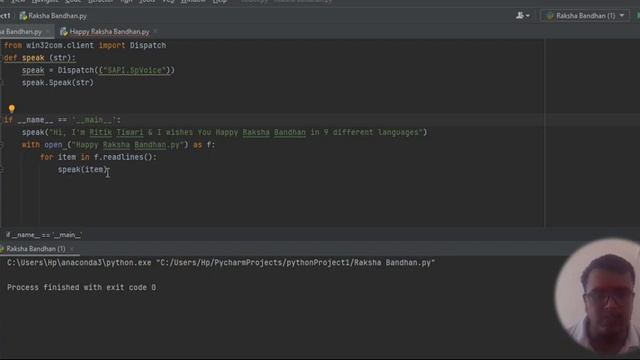Open the 'Raksha Bandhan (1)' Run tool window tab
This screenshot has height=360, width=640.
pyautogui.click(x=36, y=249)
